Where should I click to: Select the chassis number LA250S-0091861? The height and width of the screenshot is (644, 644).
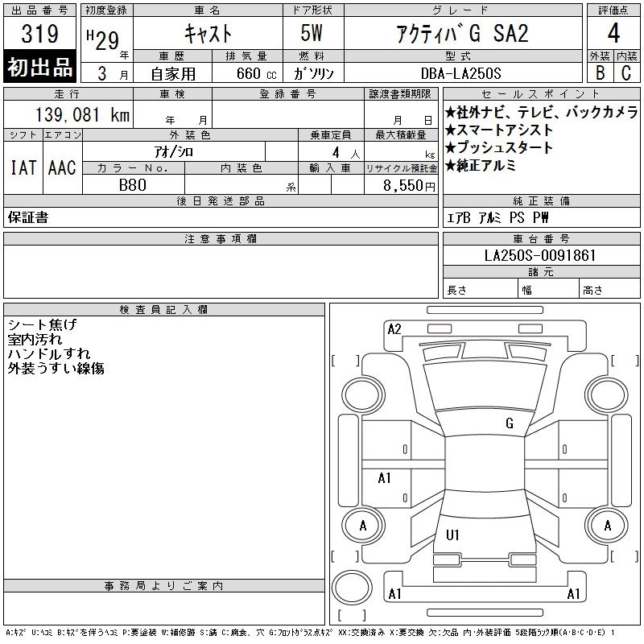click(541, 255)
